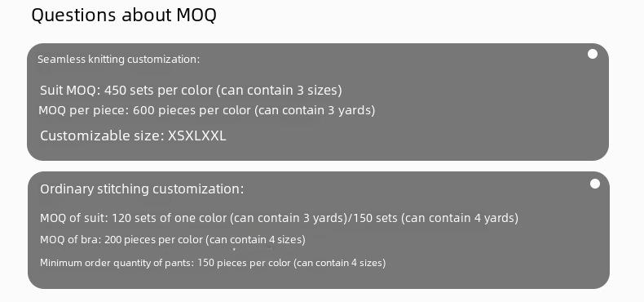Click the "MOQ of bra: 200 pieces" line
The width and height of the screenshot is (644, 302).
click(173, 239)
